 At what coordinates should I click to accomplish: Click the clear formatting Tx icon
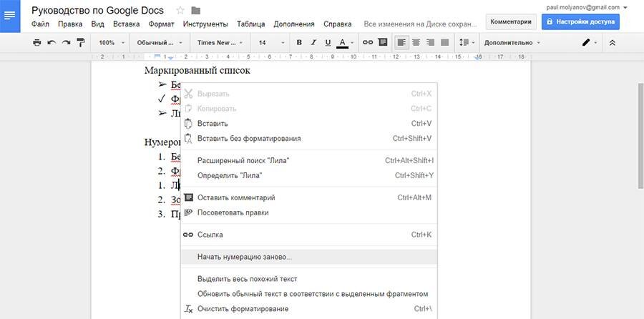188,309
